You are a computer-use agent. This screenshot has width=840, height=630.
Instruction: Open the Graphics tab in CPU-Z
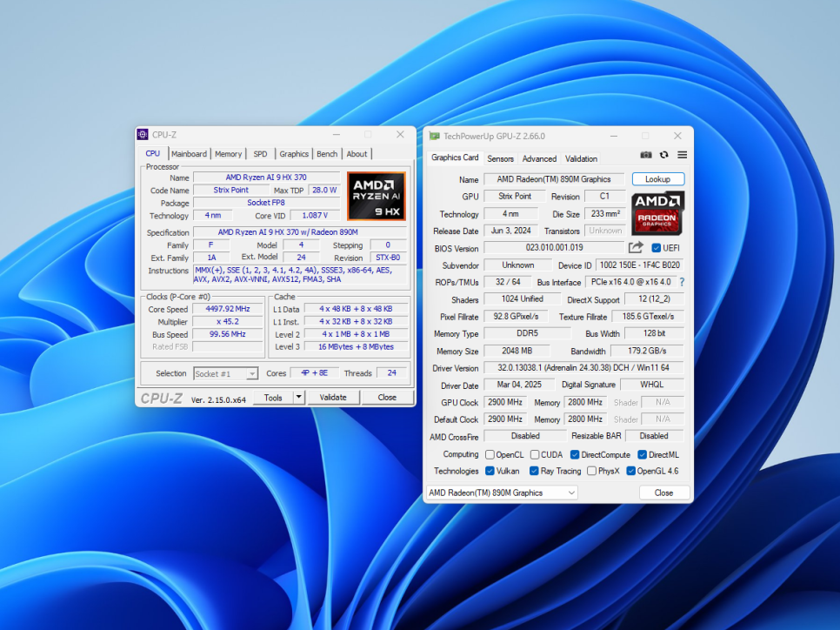[x=294, y=154]
